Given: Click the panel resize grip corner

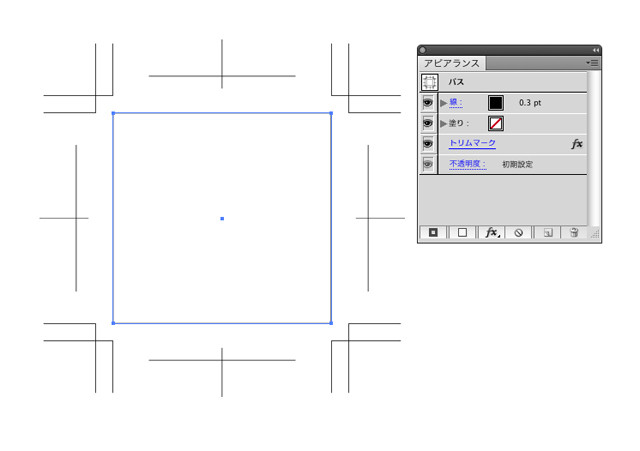Looking at the screenshot, I should (x=595, y=234).
